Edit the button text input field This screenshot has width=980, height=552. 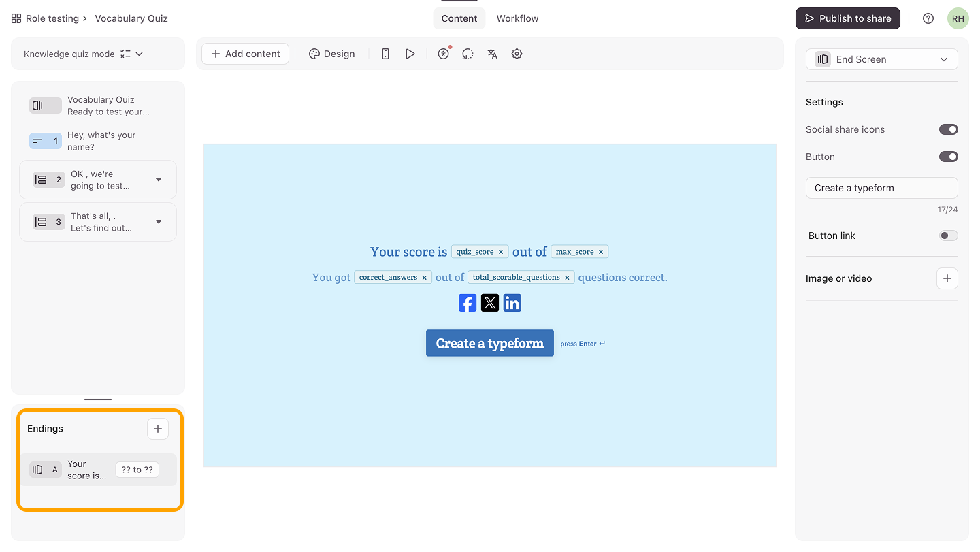tap(882, 188)
